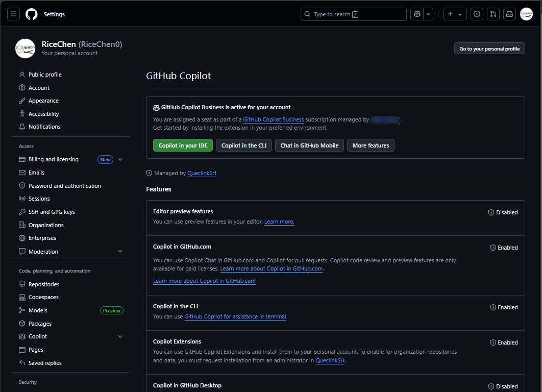The image size is (542, 392).
Task: Click the Account gear icon
Action: coord(22,88)
